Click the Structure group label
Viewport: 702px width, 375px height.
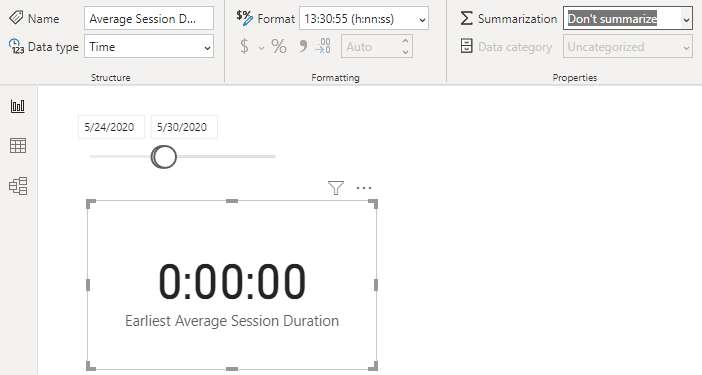pyautogui.click(x=111, y=77)
